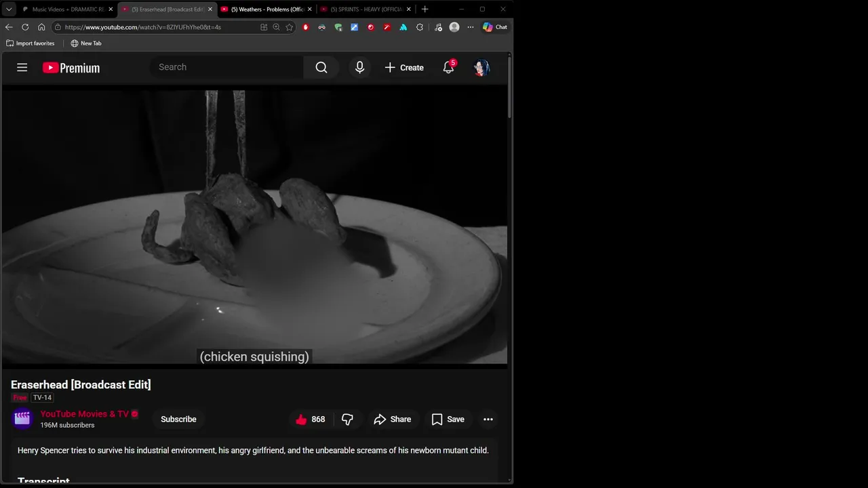
Task: Click the video description text
Action: coord(253,451)
